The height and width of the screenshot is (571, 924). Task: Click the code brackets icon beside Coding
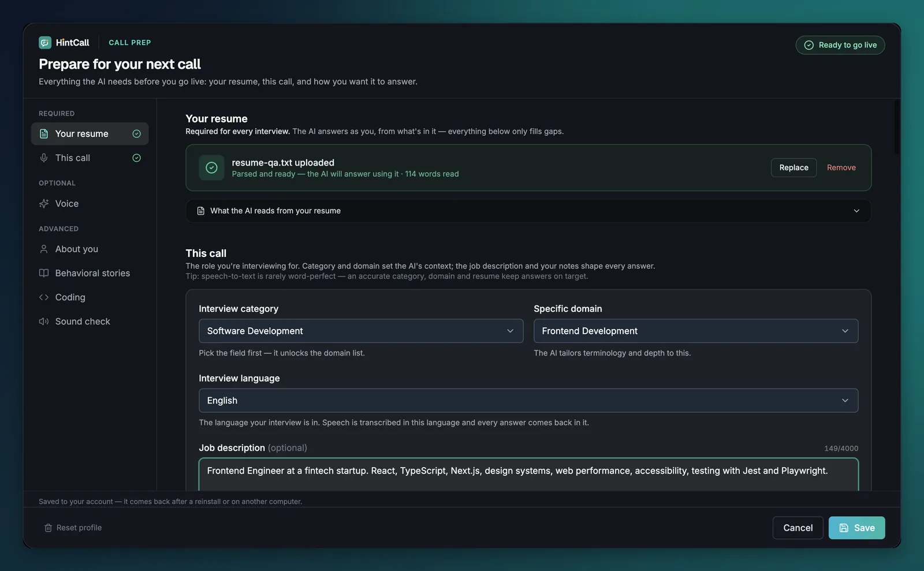tap(44, 297)
